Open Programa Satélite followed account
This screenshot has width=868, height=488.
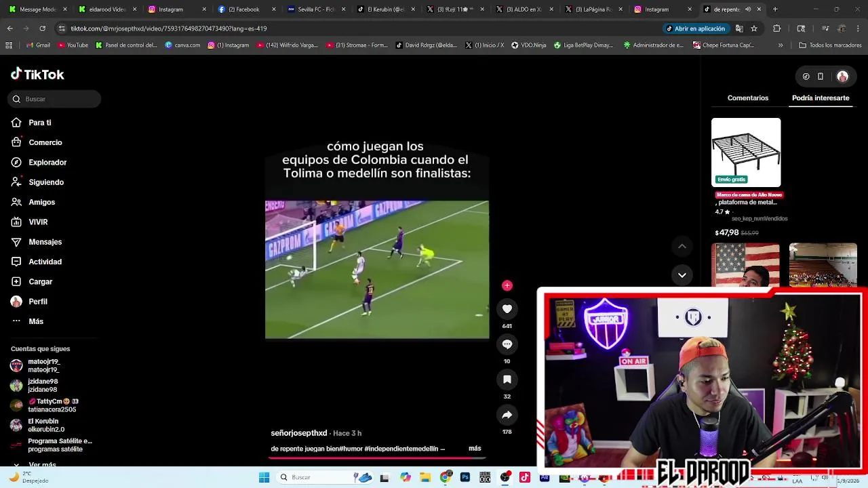click(x=52, y=445)
